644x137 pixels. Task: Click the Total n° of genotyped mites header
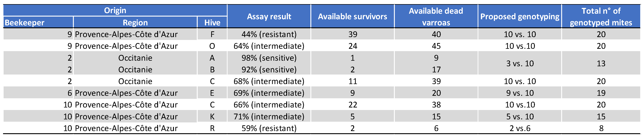(x=601, y=17)
